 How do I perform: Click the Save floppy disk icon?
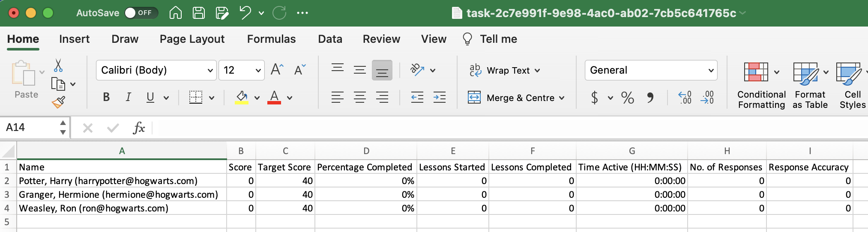(x=198, y=13)
